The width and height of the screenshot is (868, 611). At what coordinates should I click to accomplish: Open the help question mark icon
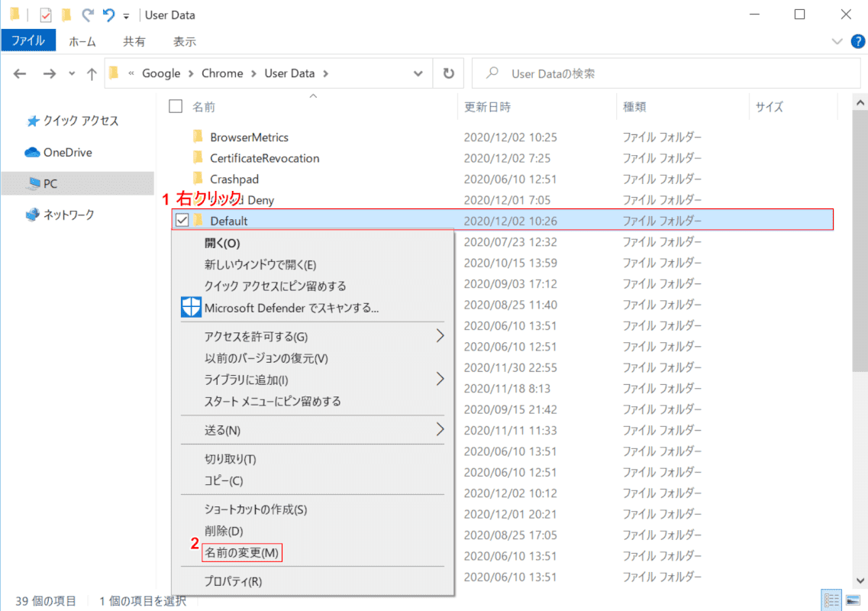[857, 41]
